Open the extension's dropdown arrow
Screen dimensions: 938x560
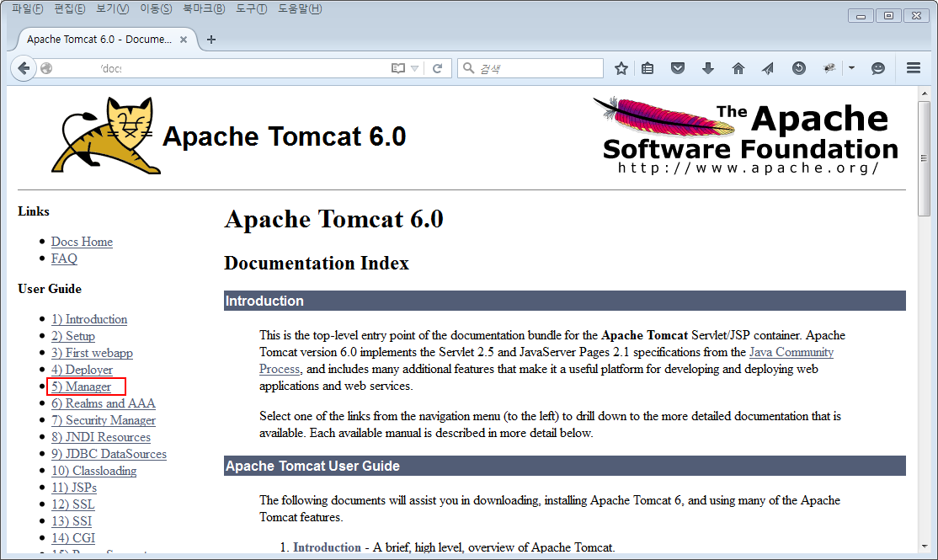point(851,68)
